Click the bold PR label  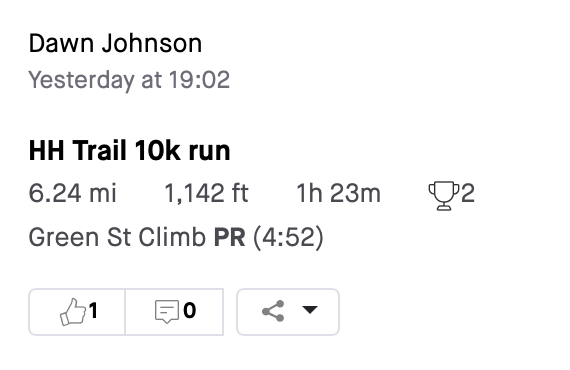[229, 237]
